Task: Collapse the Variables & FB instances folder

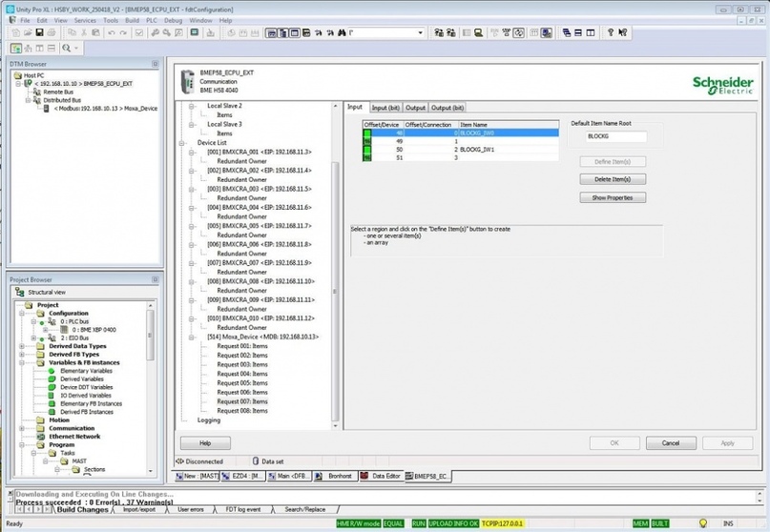Action: (x=22, y=362)
